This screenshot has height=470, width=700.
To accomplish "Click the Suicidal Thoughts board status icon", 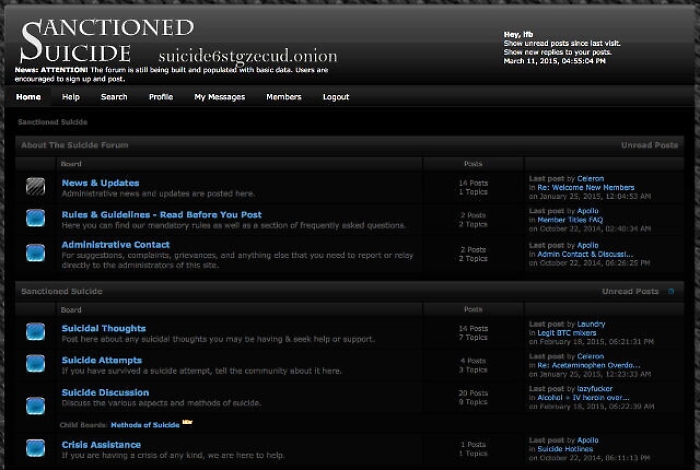I will [35, 331].
